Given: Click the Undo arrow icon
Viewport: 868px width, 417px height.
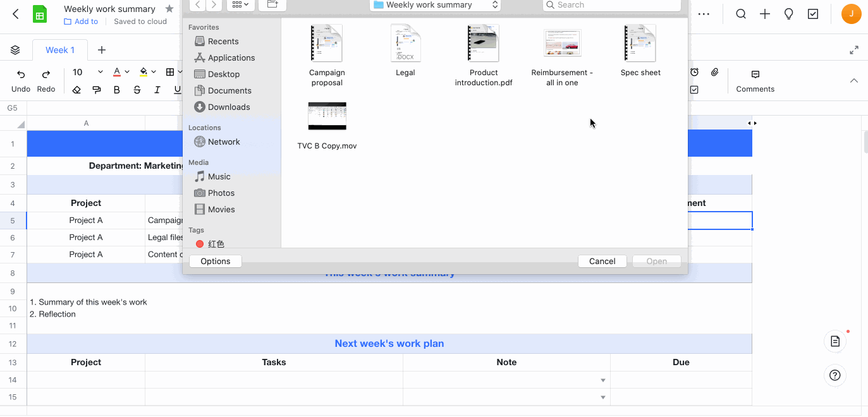Looking at the screenshot, I should [21, 74].
